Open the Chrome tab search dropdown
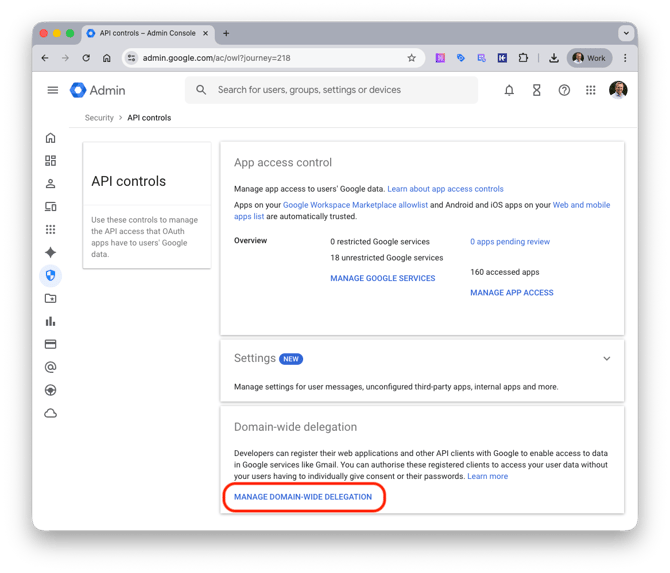 (625, 33)
